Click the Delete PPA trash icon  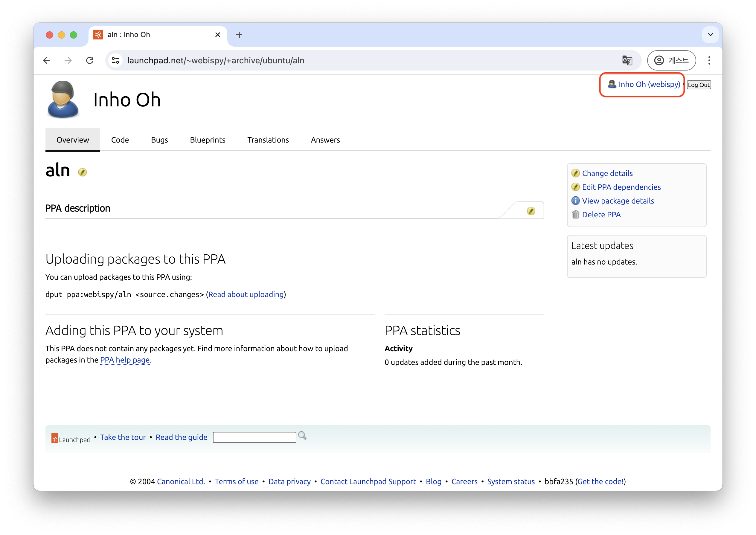click(575, 215)
